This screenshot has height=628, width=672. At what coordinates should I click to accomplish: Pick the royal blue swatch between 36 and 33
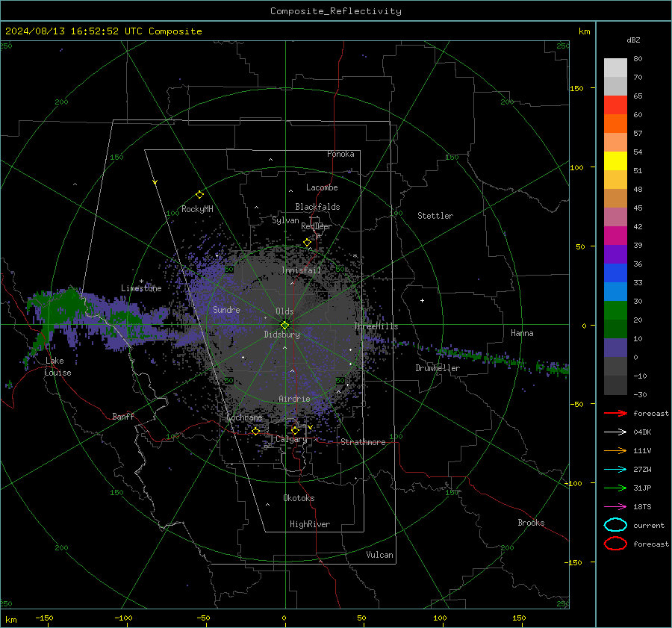615,273
